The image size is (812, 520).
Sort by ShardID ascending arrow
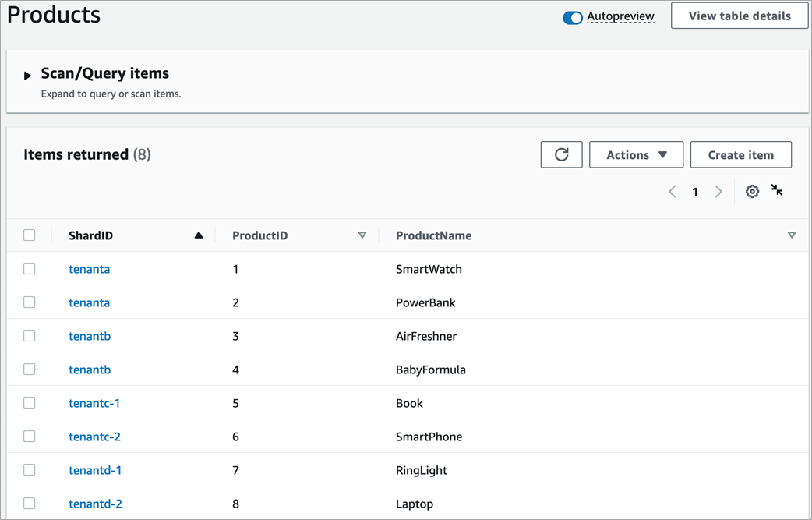199,235
